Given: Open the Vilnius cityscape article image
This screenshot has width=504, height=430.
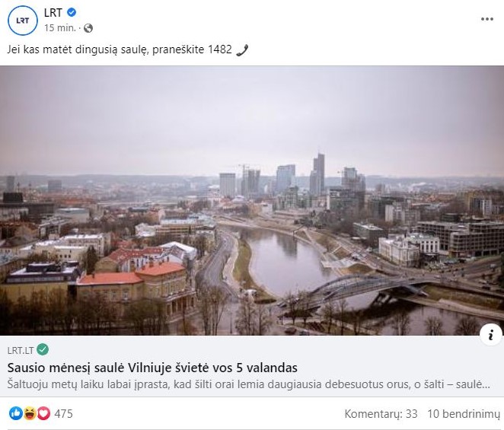Looking at the screenshot, I should pyautogui.click(x=252, y=200).
